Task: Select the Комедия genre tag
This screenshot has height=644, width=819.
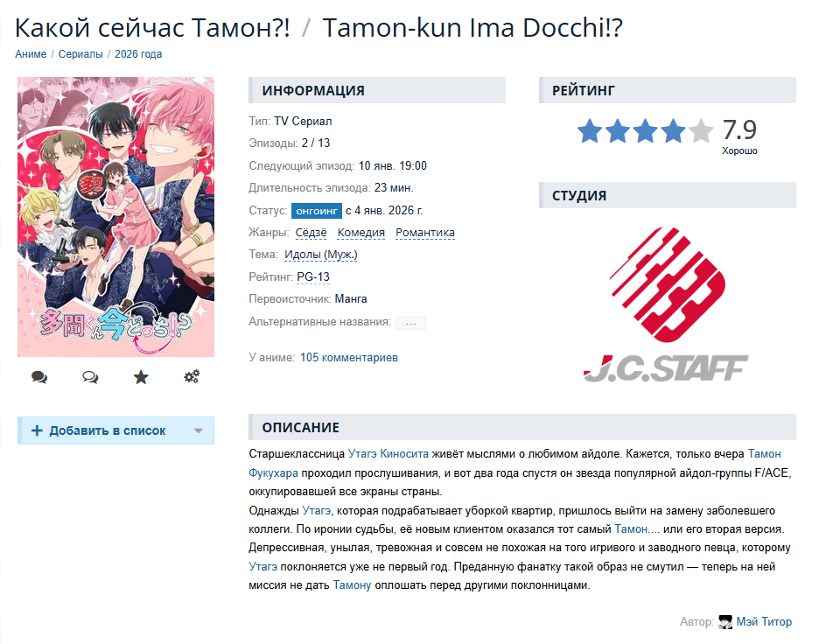Action: point(360,233)
